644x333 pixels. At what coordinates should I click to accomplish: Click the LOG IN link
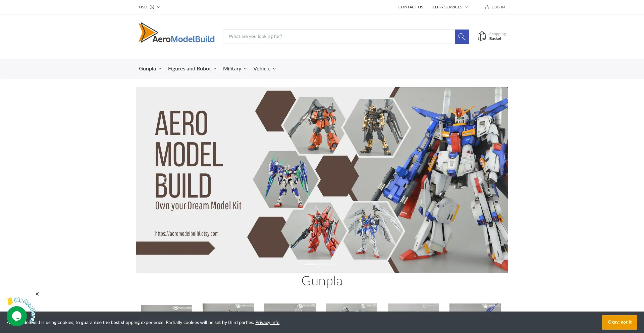(x=498, y=7)
